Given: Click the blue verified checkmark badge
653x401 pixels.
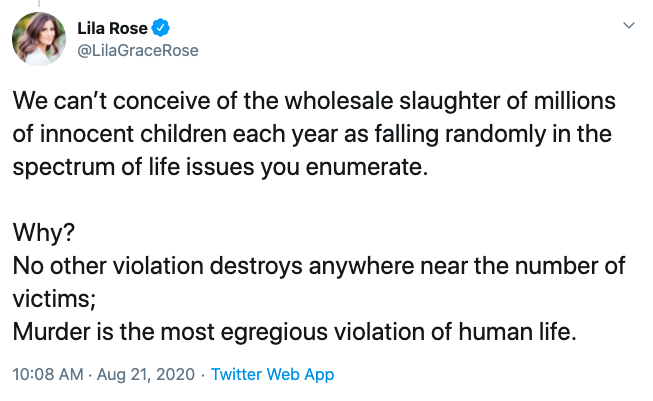Looking at the screenshot, I should pyautogui.click(x=157, y=28).
